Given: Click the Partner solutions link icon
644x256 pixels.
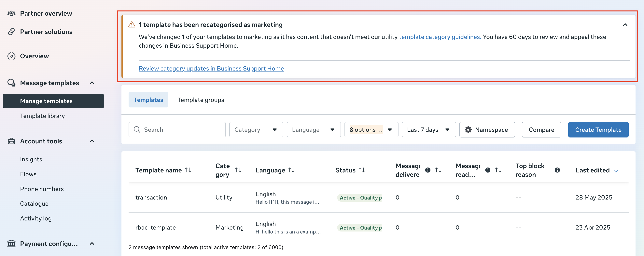Looking at the screenshot, I should [x=11, y=32].
